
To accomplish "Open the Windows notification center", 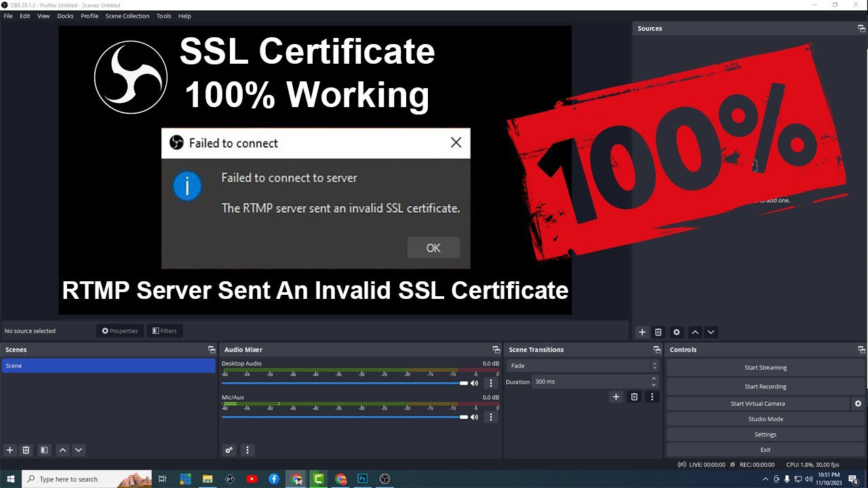I will click(x=853, y=479).
